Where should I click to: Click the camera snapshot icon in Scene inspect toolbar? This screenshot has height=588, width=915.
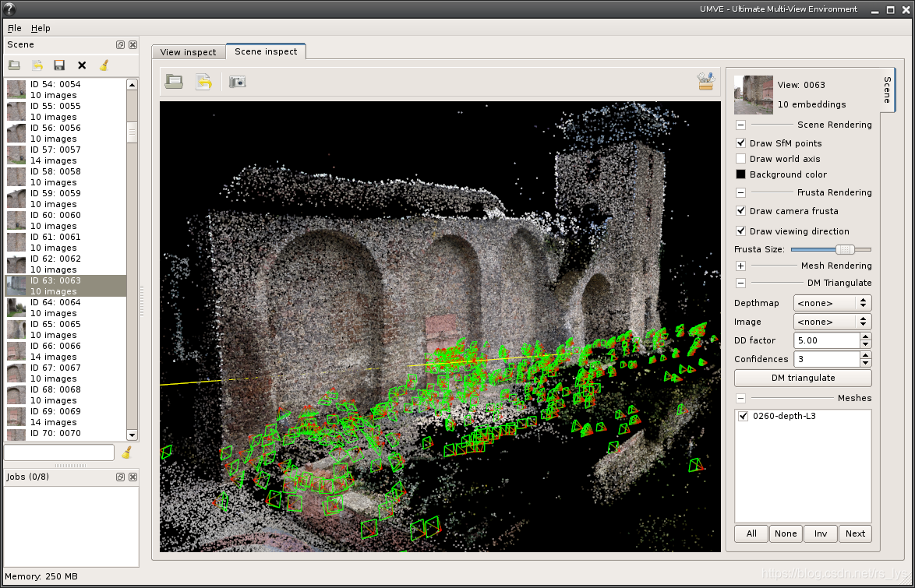click(x=237, y=82)
